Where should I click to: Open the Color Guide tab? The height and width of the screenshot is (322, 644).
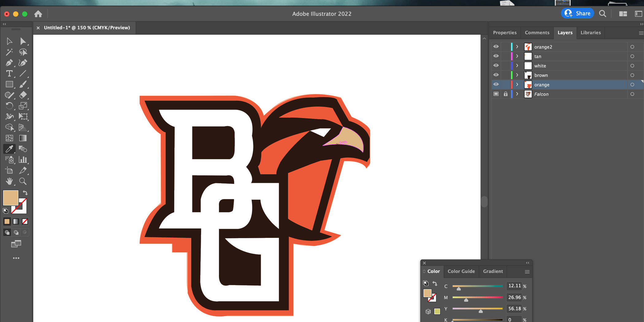pyautogui.click(x=461, y=271)
